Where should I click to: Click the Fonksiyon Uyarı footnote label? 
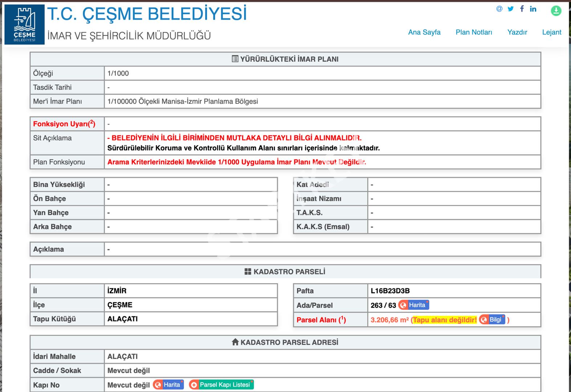coord(64,124)
